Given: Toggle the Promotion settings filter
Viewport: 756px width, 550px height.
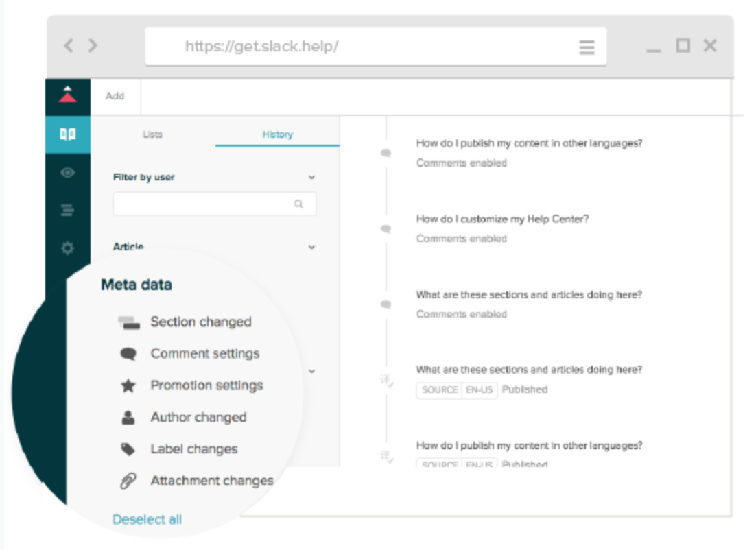Looking at the screenshot, I should point(207,385).
